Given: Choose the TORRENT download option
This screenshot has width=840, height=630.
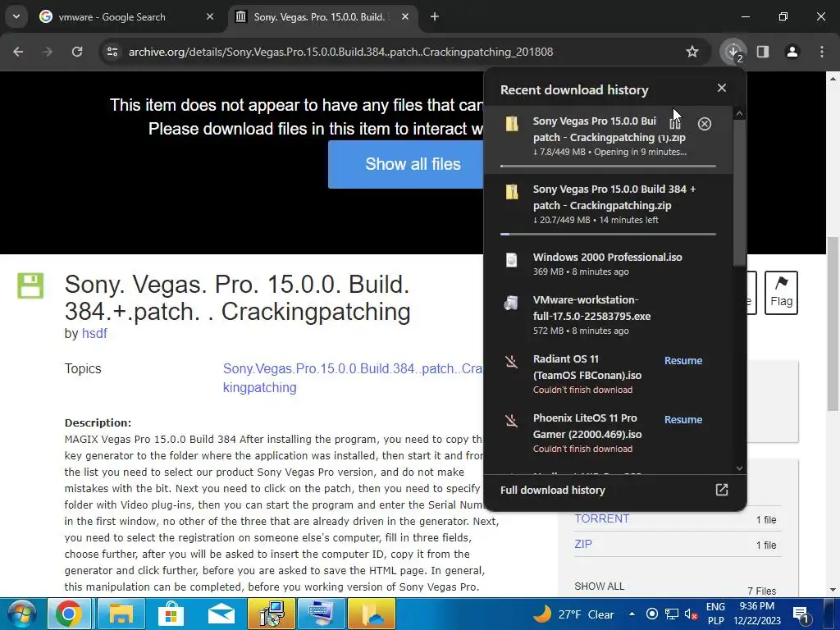Looking at the screenshot, I should pyautogui.click(x=602, y=518).
